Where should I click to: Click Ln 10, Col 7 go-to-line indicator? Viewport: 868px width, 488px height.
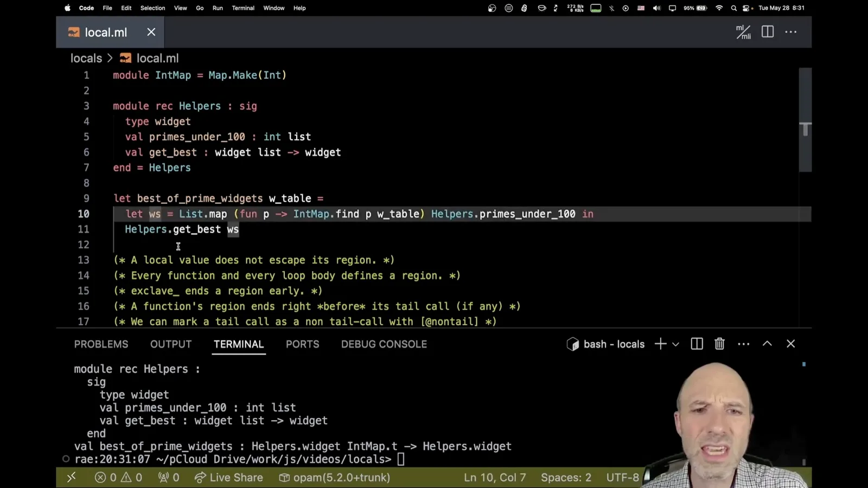495,477
